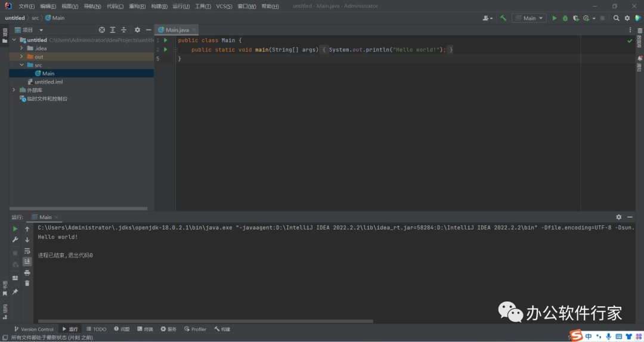644x342 pixels.
Task: Run with Coverage using the shield icon
Action: pos(575,18)
